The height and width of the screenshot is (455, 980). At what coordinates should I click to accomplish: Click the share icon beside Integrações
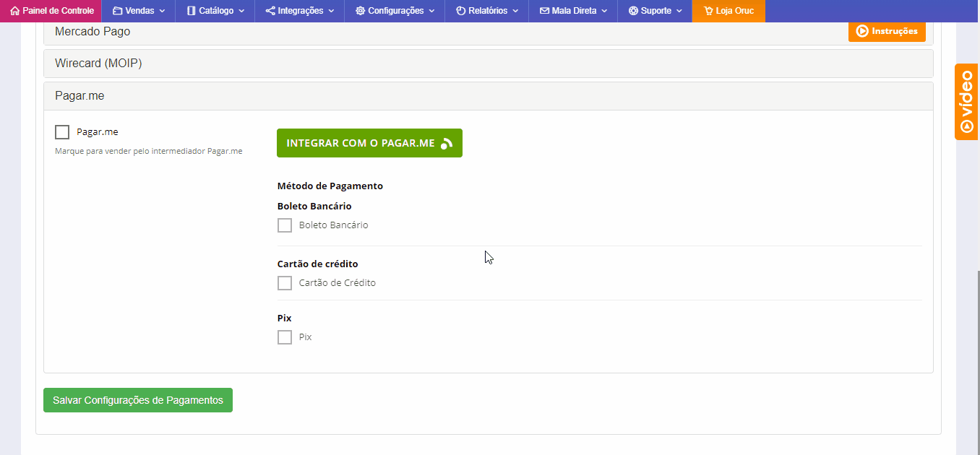[270, 11]
